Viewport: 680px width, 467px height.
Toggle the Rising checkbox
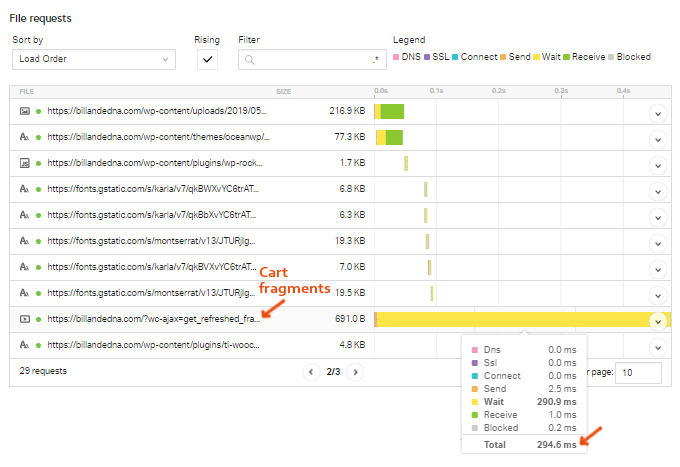[208, 60]
